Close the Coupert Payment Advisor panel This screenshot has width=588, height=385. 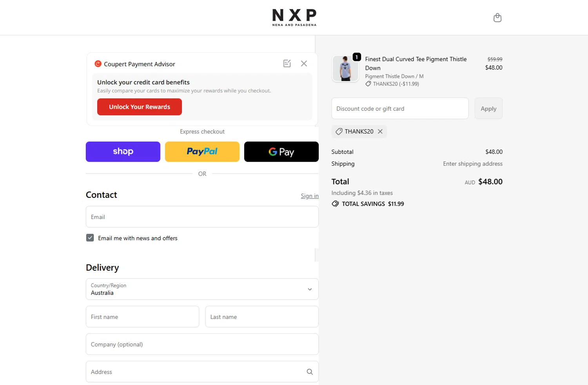click(x=304, y=63)
